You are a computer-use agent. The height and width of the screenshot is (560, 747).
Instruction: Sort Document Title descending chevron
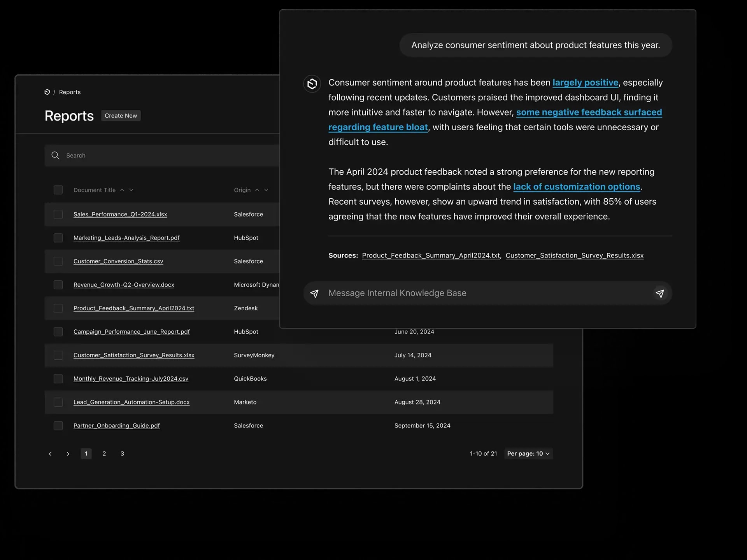click(x=131, y=190)
